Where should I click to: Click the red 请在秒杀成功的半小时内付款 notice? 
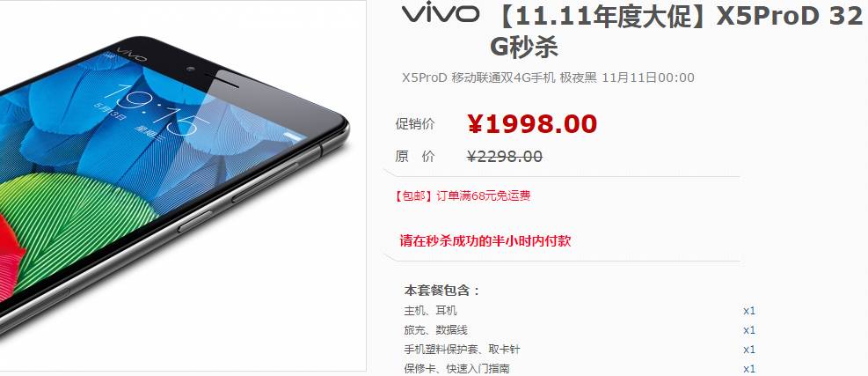tap(485, 241)
